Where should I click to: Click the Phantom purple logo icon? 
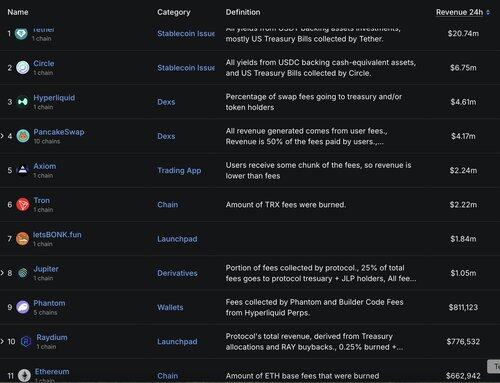(x=23, y=307)
